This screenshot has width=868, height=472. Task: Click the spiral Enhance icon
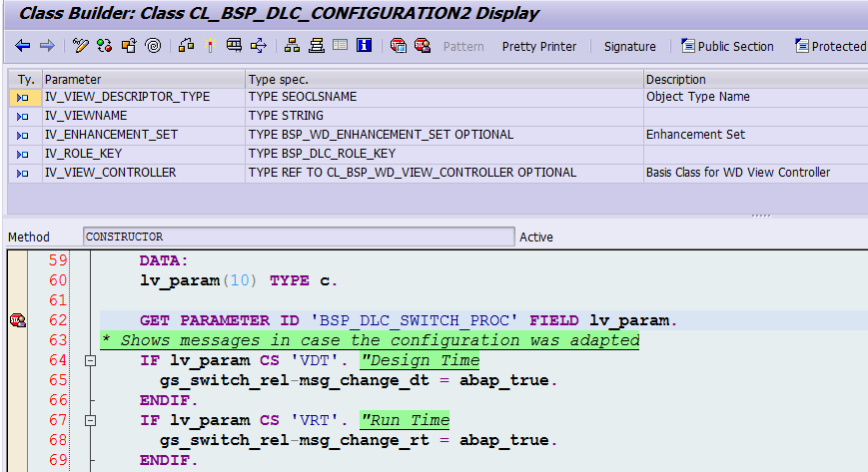154,46
